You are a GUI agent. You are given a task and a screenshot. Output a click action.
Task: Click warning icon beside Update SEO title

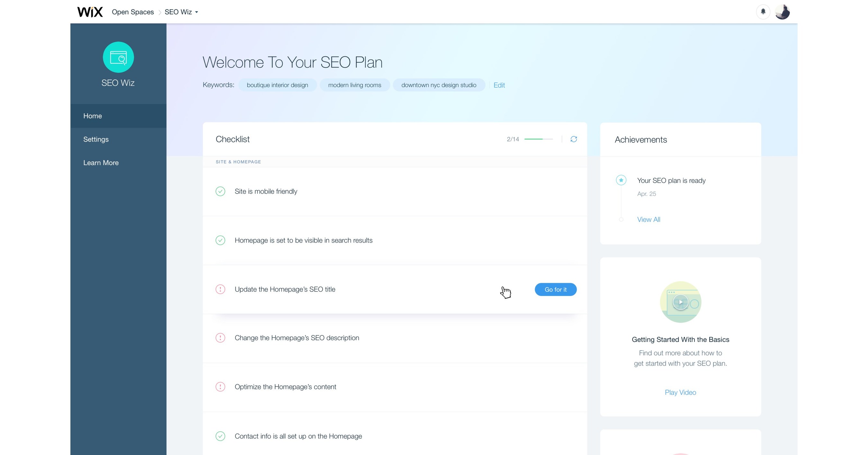(x=220, y=289)
